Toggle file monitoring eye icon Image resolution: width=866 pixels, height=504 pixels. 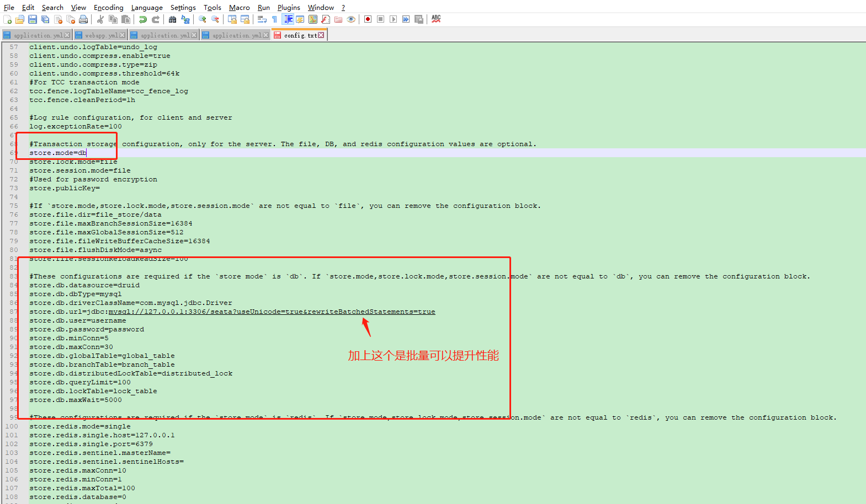click(x=351, y=19)
